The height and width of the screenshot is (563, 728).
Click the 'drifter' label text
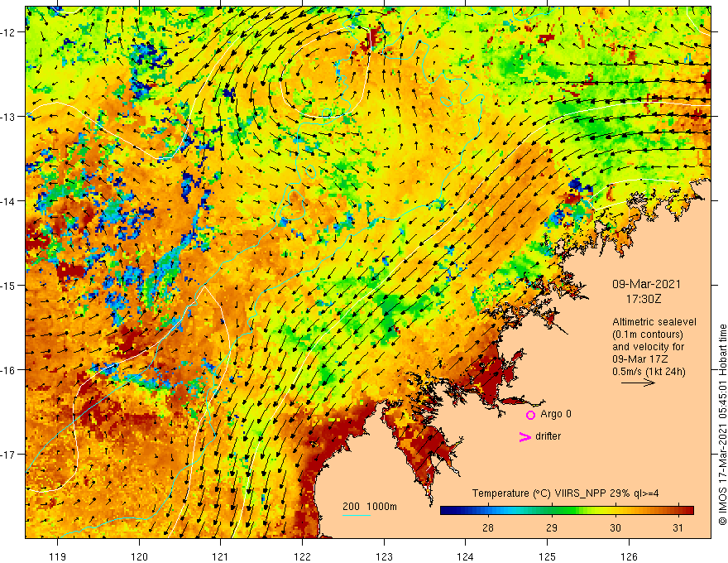[x=548, y=436]
